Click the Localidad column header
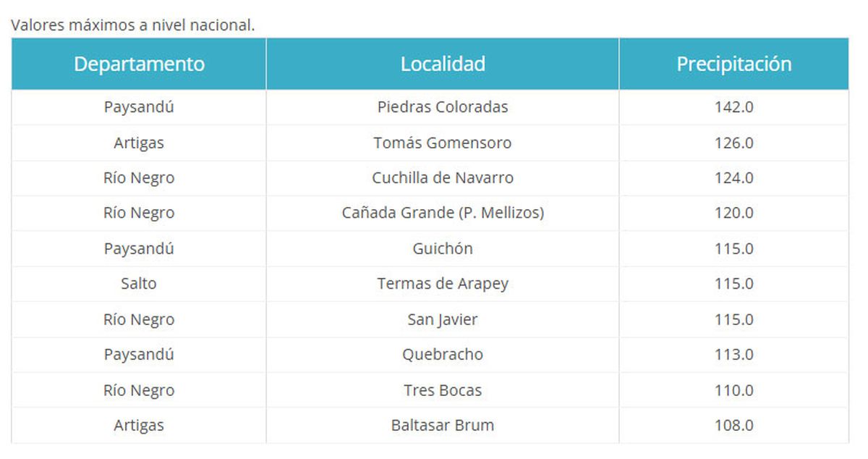The image size is (868, 459). (x=443, y=64)
